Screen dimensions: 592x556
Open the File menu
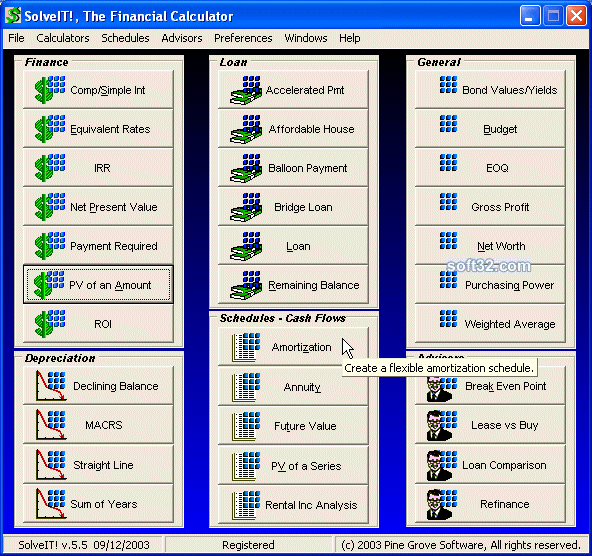point(16,38)
